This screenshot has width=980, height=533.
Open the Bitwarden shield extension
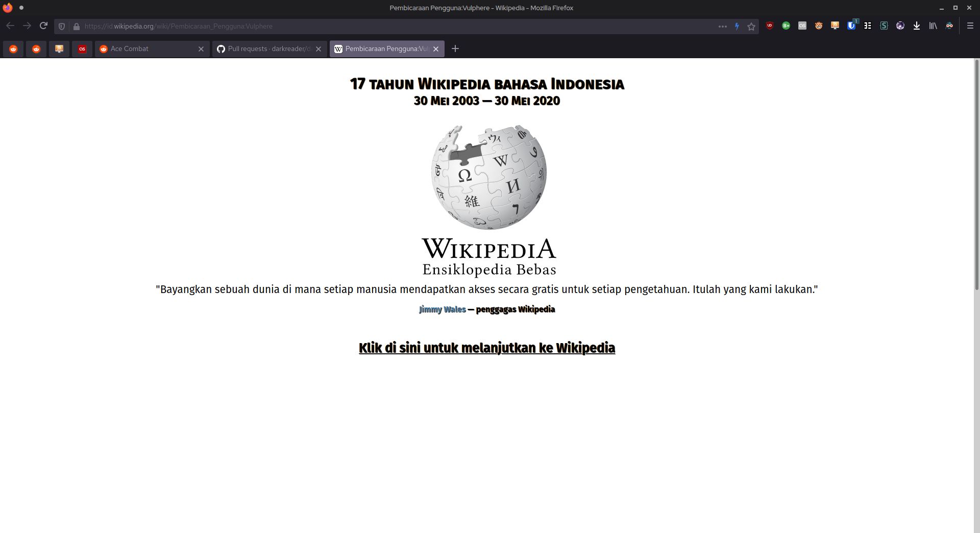pyautogui.click(x=852, y=25)
